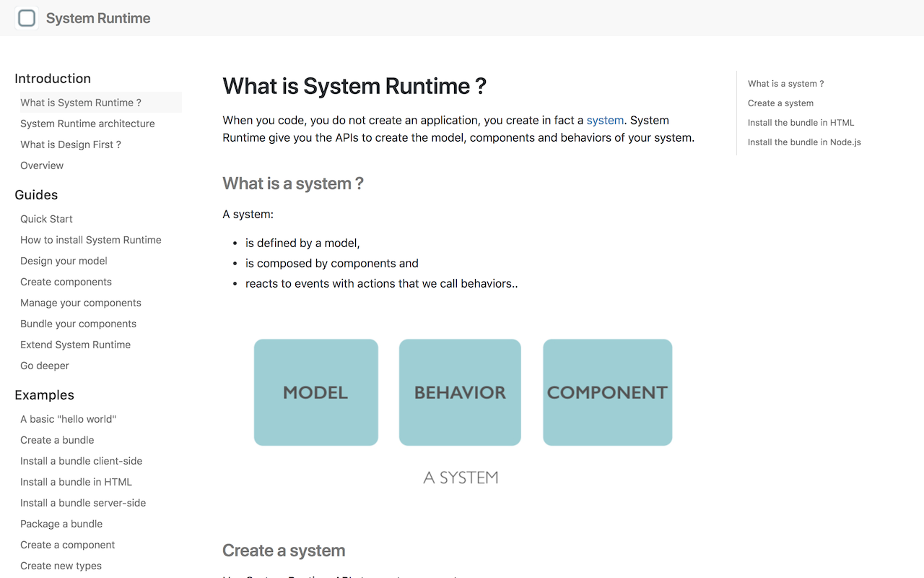This screenshot has width=924, height=578.
Task: Click the 'A SYSTEM' caption under the diagram
Action: [x=461, y=478]
